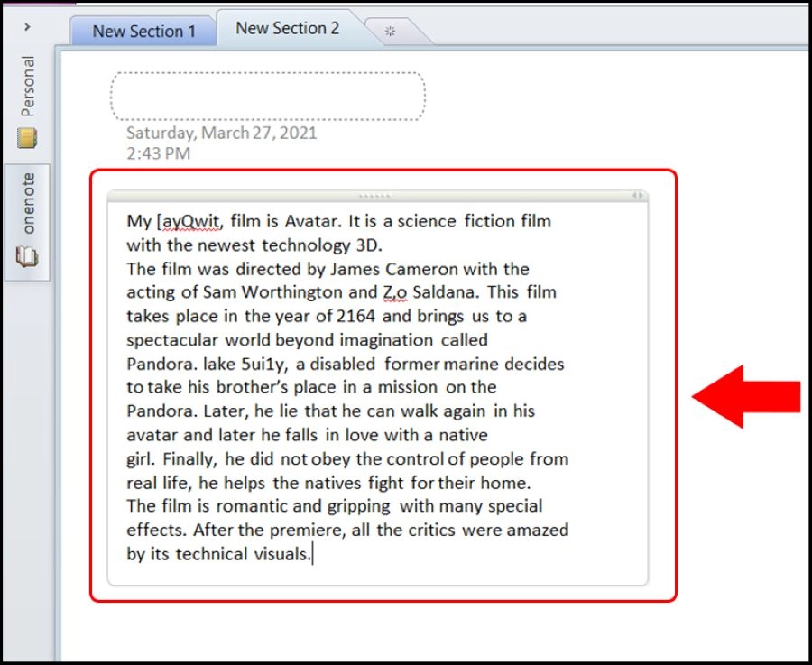
Task: Click the large red arrow pointing left
Action: [x=746, y=396]
